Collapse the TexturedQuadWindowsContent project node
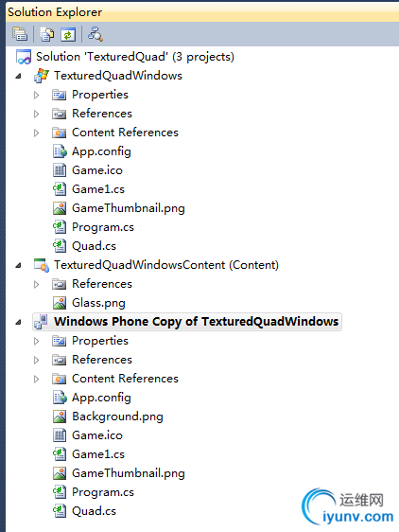The width and height of the screenshot is (399, 532). point(18,265)
